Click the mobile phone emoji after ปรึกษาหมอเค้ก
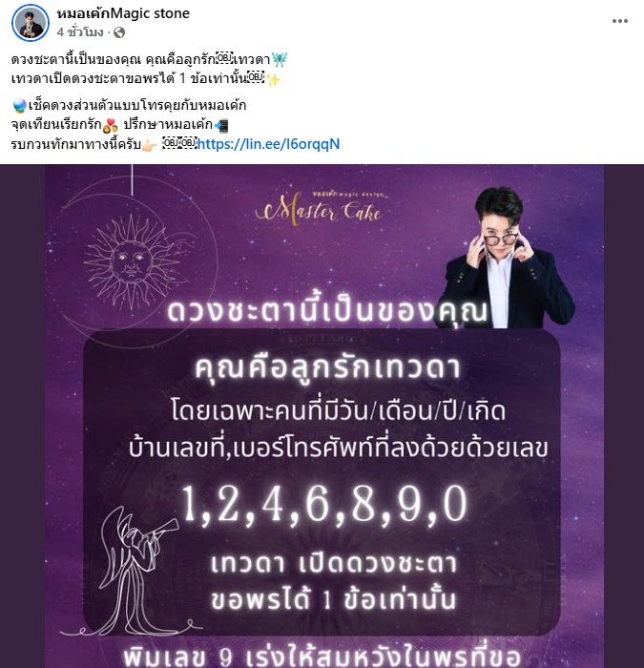Screen dimensions: 644x668 click(x=221, y=125)
